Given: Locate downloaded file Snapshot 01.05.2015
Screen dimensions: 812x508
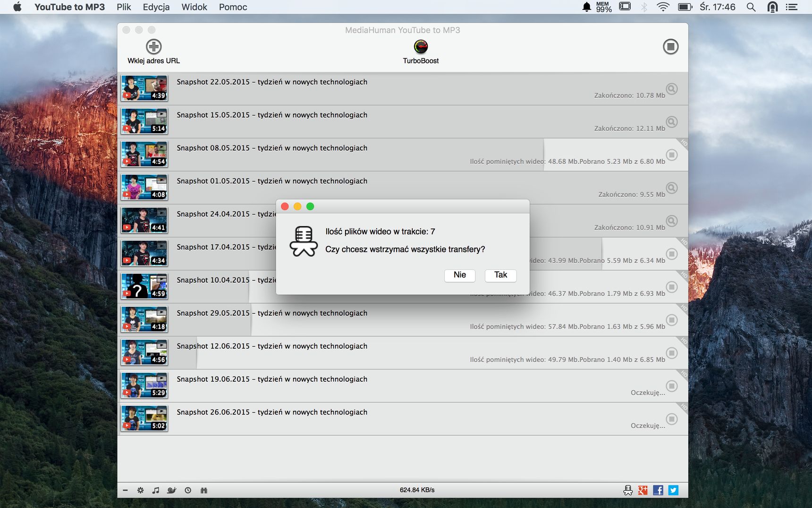Looking at the screenshot, I should click(x=672, y=188).
